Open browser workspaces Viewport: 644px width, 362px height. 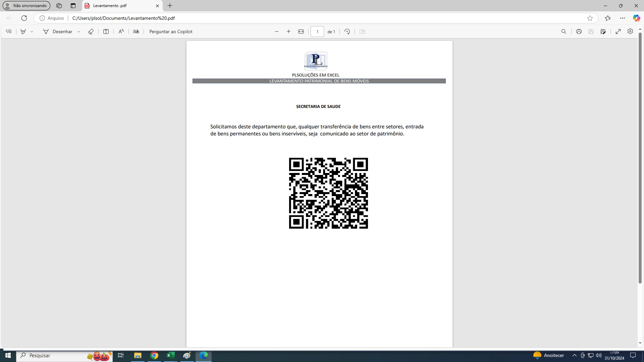pyautogui.click(x=59, y=6)
